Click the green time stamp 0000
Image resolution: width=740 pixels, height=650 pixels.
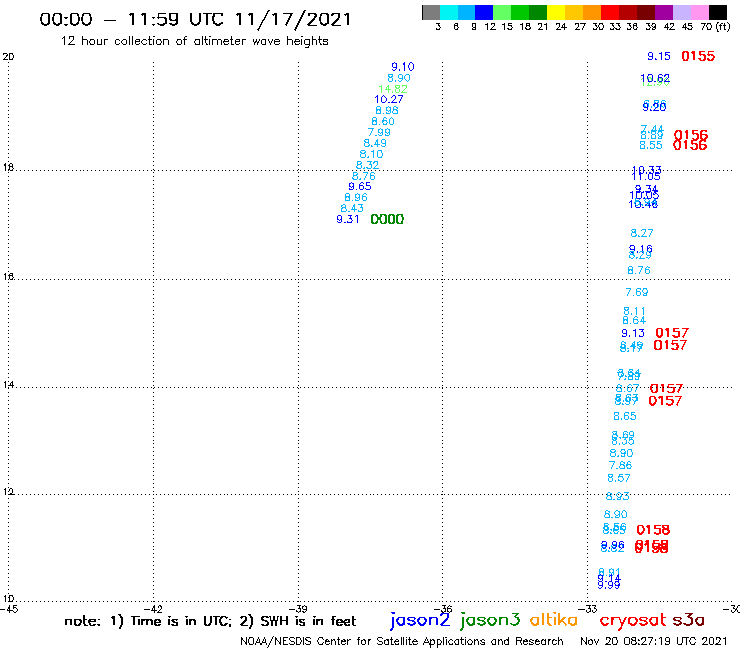pos(387,219)
